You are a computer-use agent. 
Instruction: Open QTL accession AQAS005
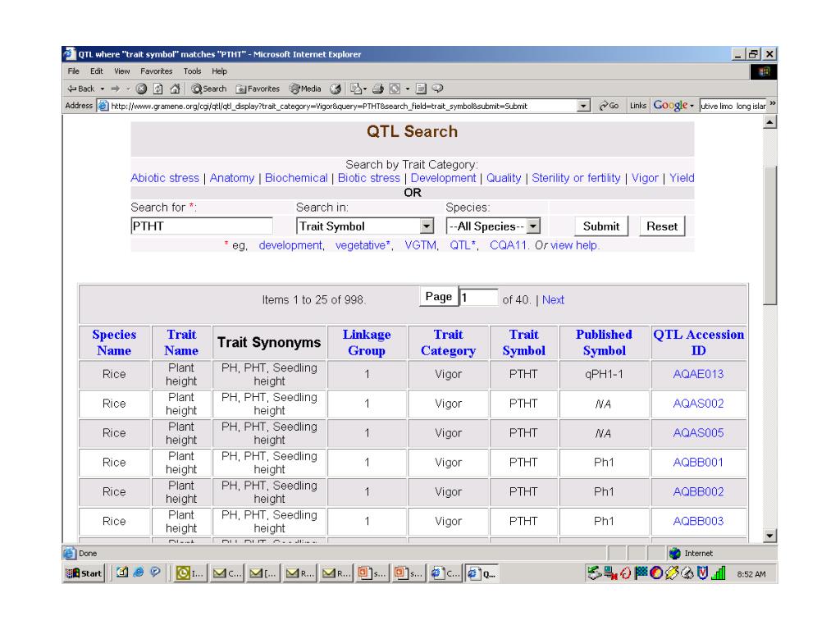coord(699,433)
